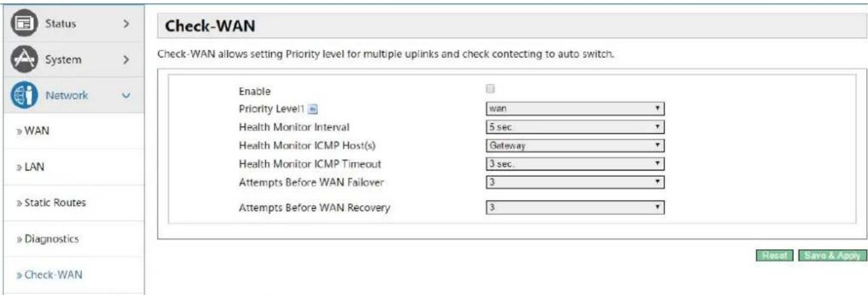Open the Health Monitor ICMP Host(s) dropdown
This screenshot has width=868, height=295.
pos(575,146)
